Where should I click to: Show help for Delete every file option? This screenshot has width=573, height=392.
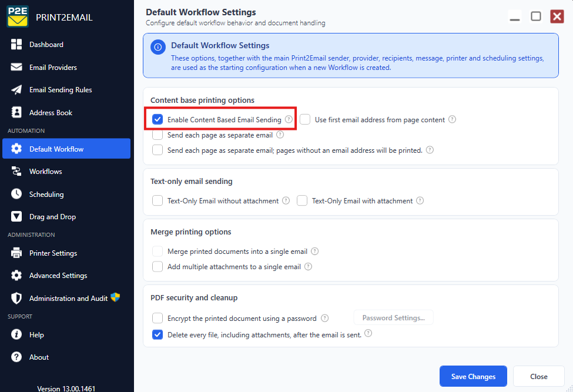(x=368, y=333)
